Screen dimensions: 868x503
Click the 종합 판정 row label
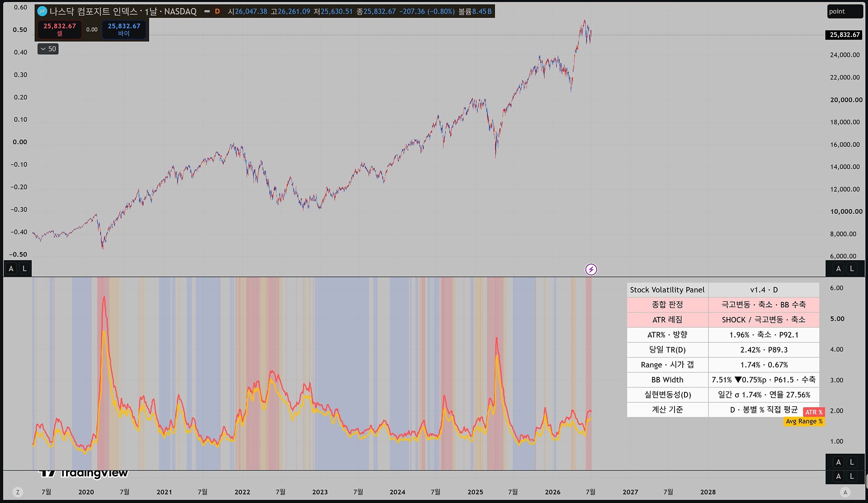coord(667,305)
